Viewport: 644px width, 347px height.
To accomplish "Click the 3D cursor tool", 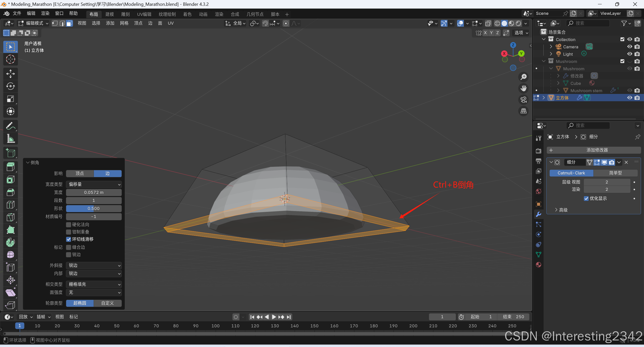I will click(x=10, y=59).
